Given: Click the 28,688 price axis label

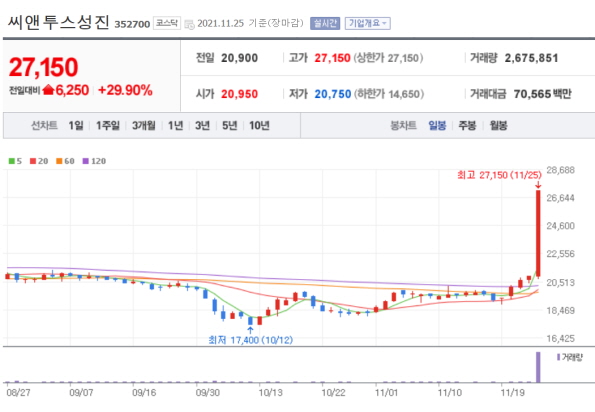Looking at the screenshot, I should (x=560, y=170).
